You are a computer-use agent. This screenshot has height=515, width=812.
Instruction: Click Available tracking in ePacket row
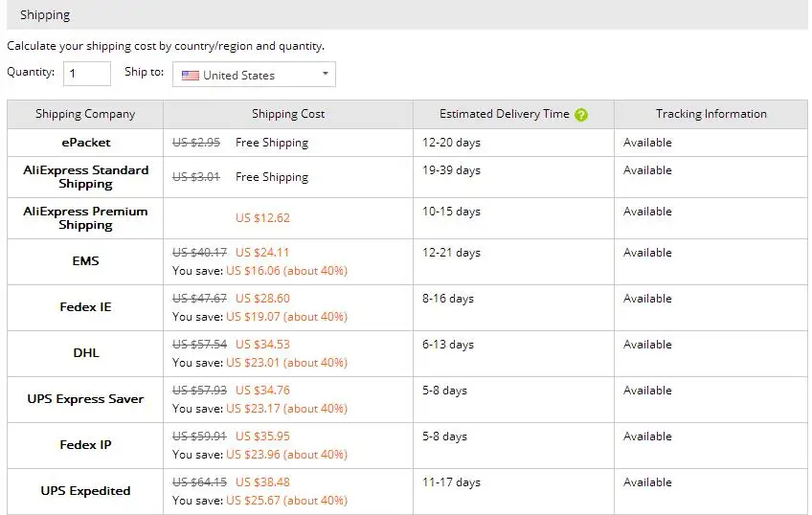[647, 143]
